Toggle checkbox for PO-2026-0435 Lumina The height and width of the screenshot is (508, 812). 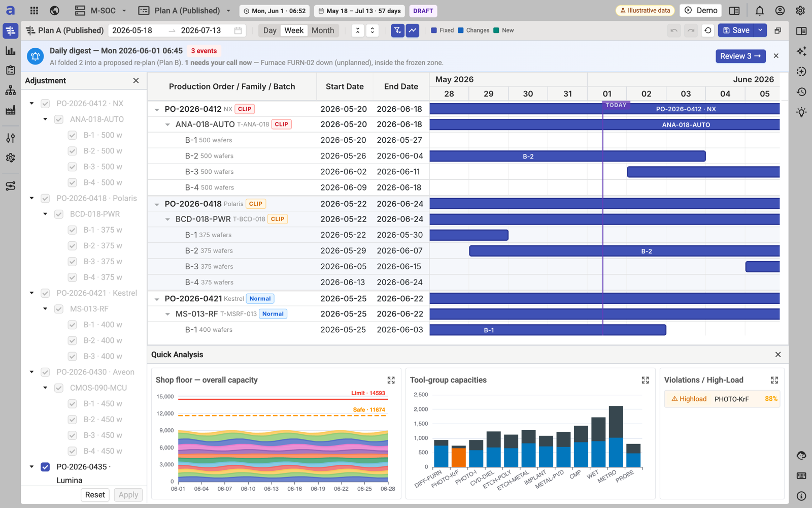pos(45,467)
